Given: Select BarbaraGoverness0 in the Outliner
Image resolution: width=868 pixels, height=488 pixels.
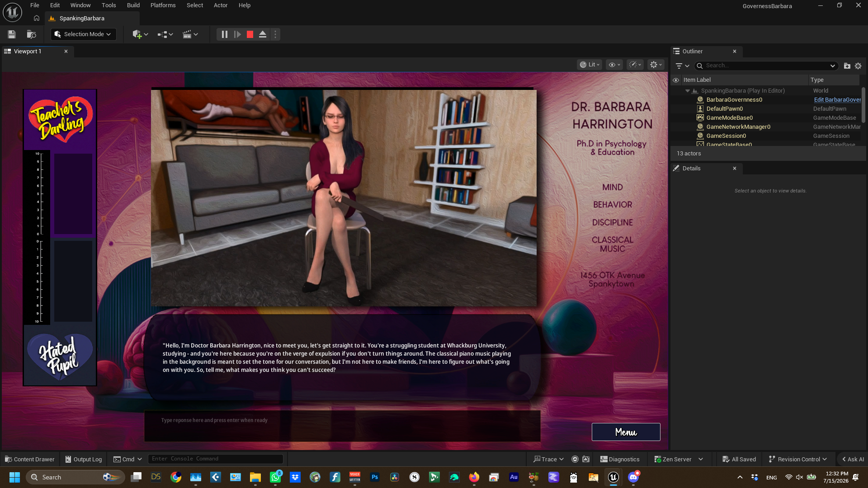Looking at the screenshot, I should click(734, 100).
